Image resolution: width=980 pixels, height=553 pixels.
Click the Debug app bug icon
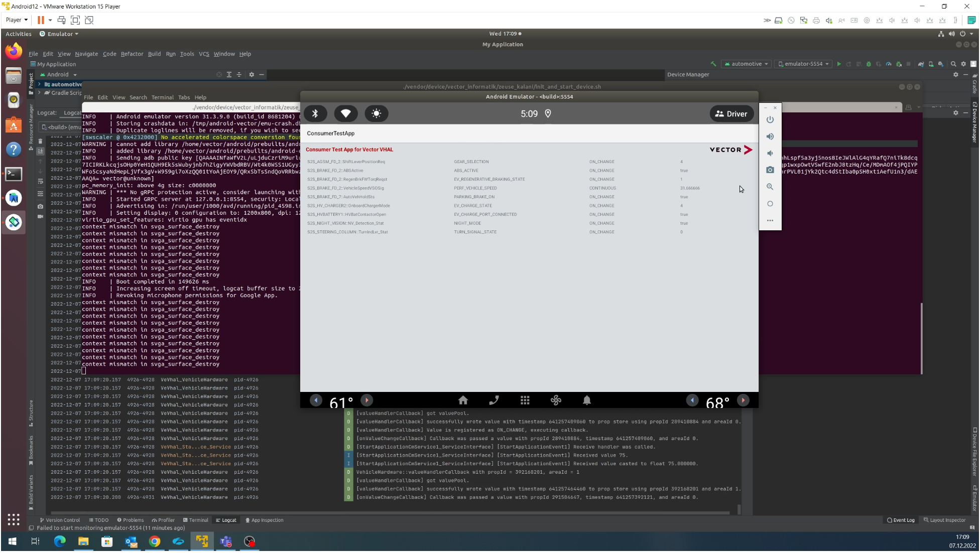(x=869, y=64)
